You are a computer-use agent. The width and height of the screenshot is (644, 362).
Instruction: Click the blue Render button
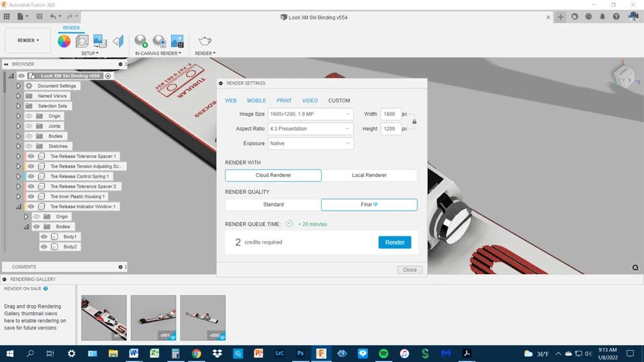395,242
